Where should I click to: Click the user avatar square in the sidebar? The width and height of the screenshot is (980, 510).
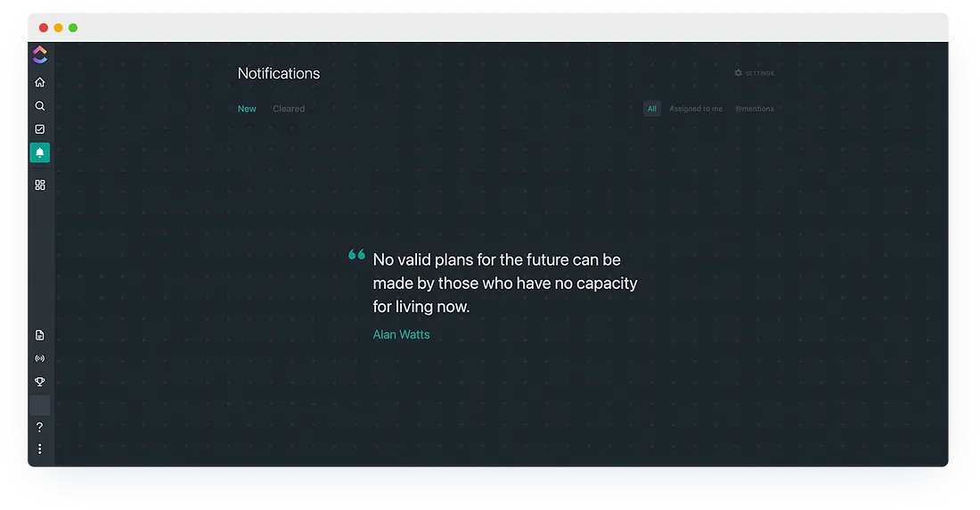click(39, 406)
